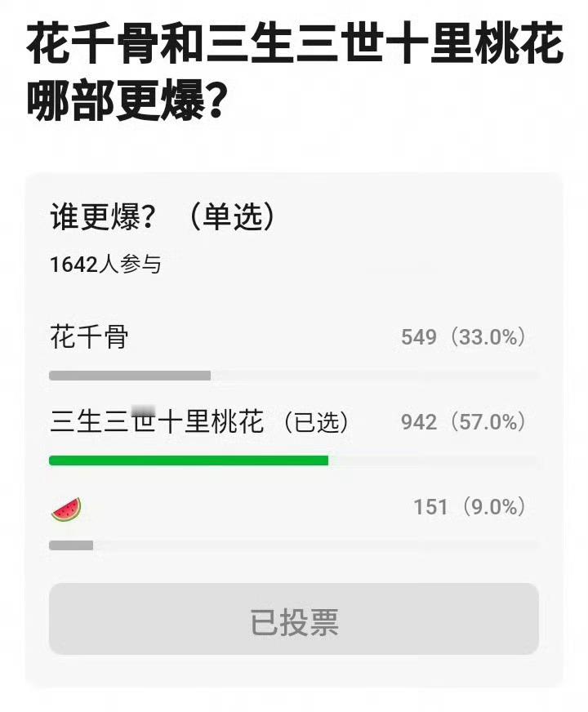This screenshot has height=712, width=588.
Task: Click the empty track of the watermelon bar
Action: tap(316, 545)
